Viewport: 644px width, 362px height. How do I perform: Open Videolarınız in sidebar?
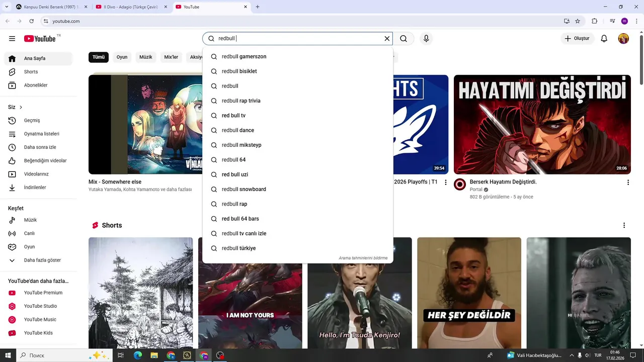[38, 174]
